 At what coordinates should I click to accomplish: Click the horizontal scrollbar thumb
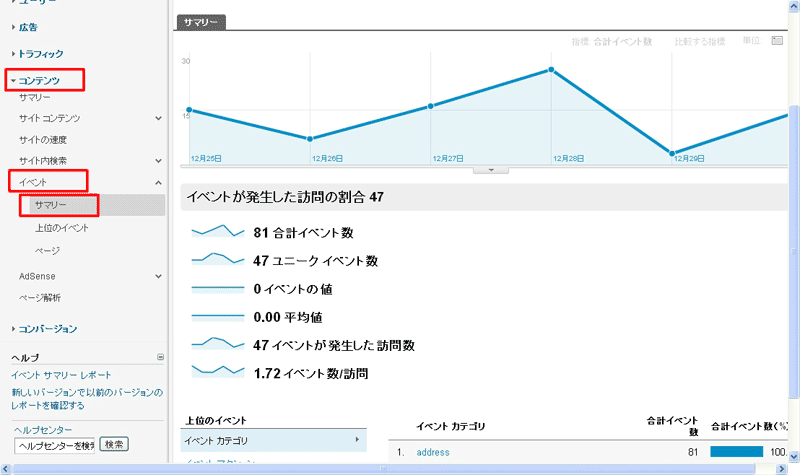[384, 469]
